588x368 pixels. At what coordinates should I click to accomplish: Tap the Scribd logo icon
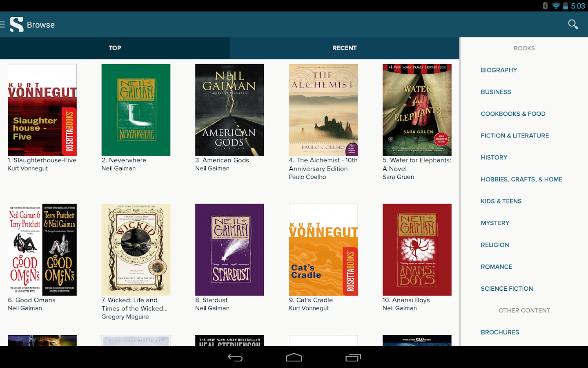click(x=17, y=25)
